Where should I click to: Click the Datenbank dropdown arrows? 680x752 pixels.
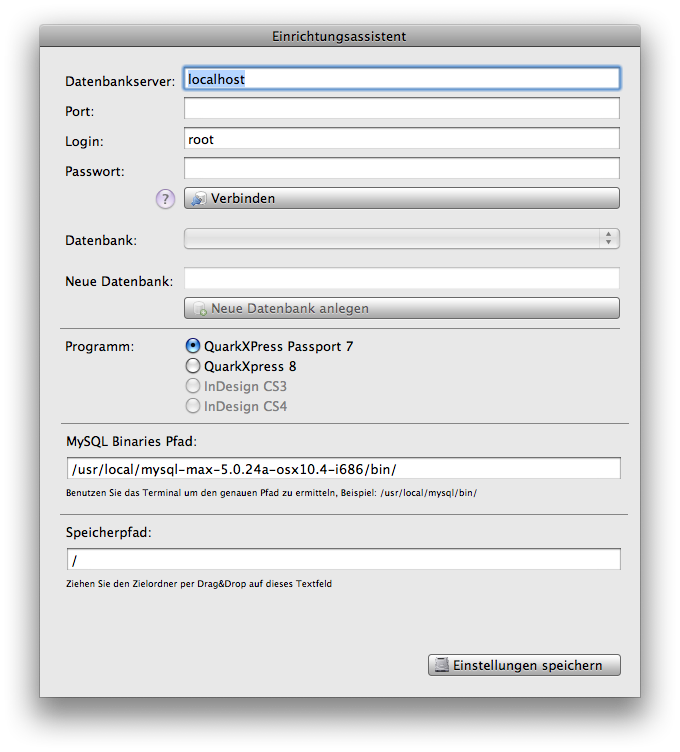click(x=608, y=239)
